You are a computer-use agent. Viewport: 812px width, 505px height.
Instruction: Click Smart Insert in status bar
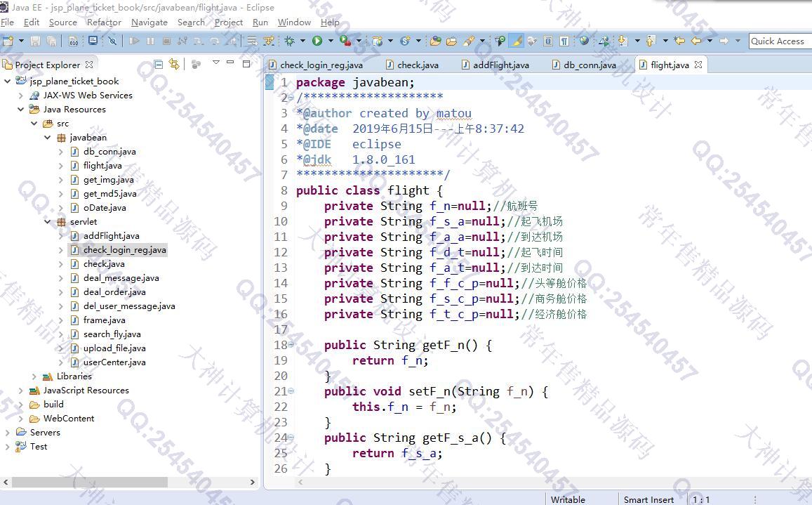(648, 499)
